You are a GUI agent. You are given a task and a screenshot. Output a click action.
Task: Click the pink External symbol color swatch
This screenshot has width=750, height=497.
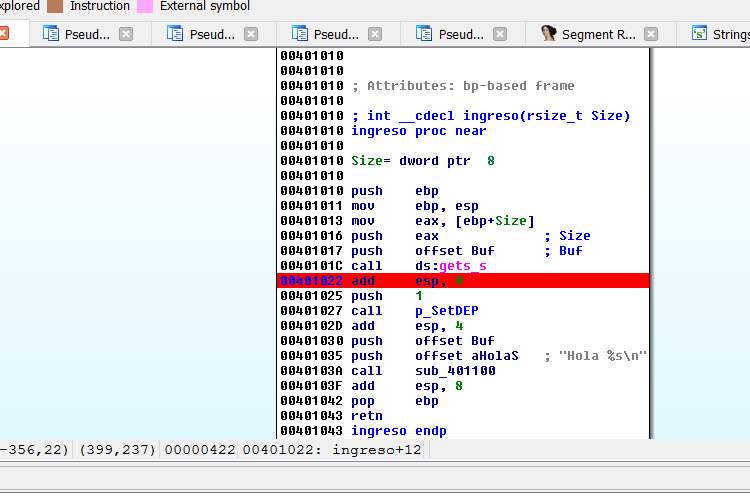145,6
